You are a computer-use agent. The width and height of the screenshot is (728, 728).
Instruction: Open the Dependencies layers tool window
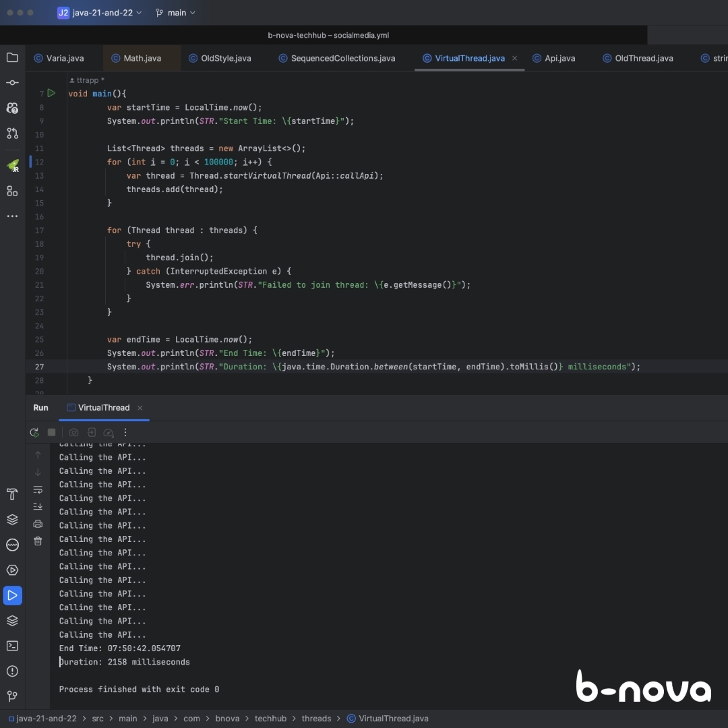[x=13, y=519]
